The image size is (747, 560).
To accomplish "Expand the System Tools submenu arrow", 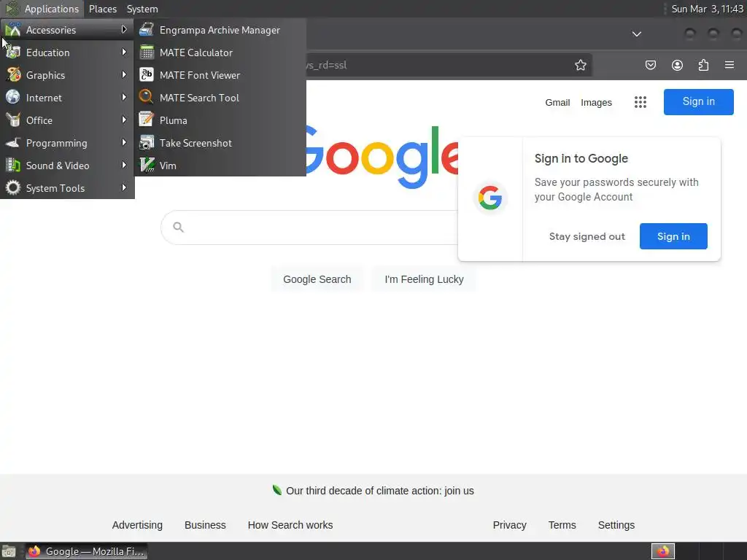I will pyautogui.click(x=124, y=187).
